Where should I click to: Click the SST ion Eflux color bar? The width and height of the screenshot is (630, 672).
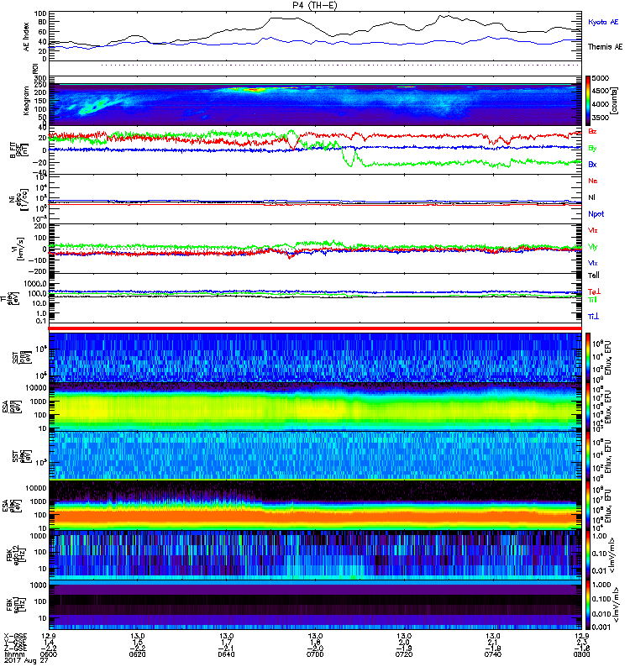(x=588, y=358)
